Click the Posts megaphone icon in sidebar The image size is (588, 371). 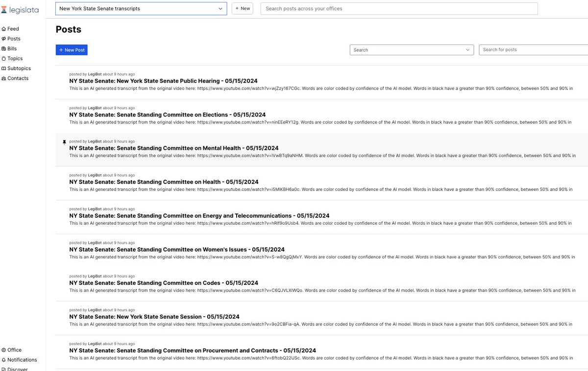(x=4, y=39)
